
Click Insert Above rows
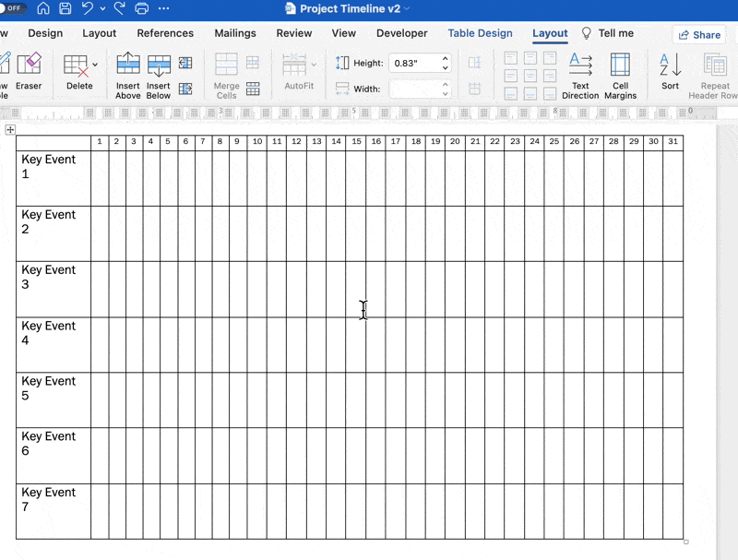point(128,76)
